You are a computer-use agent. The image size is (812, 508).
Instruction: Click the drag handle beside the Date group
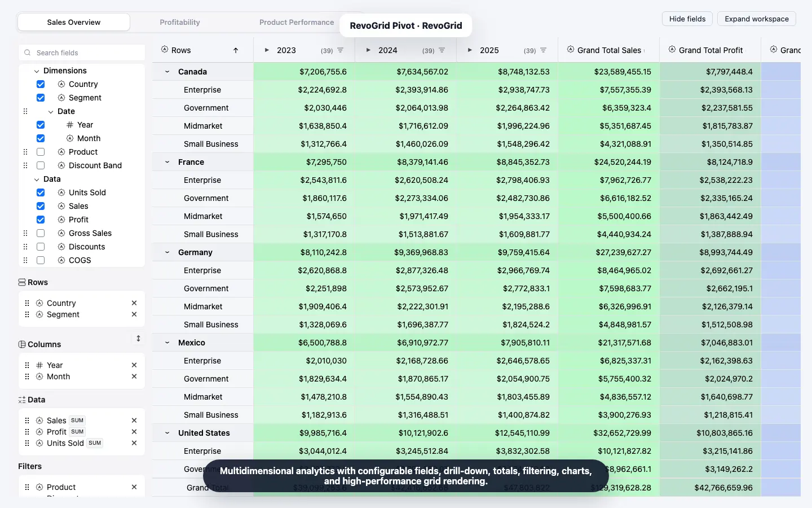click(x=25, y=111)
